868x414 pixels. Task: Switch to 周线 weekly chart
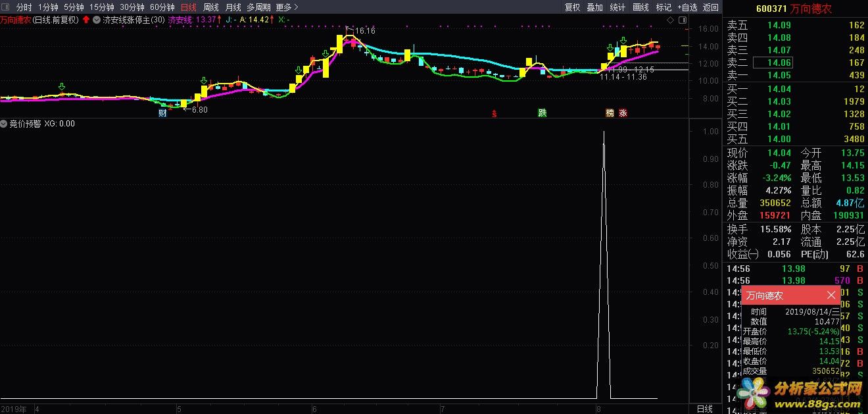[210, 7]
